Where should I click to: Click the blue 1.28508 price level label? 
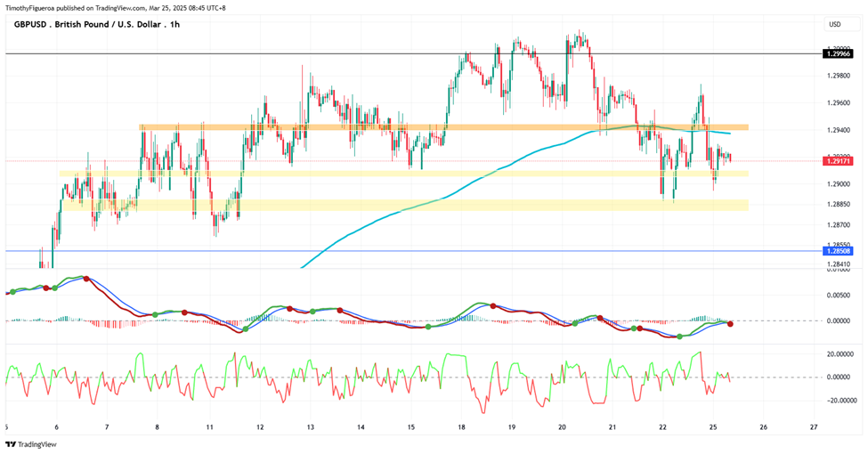click(x=838, y=251)
